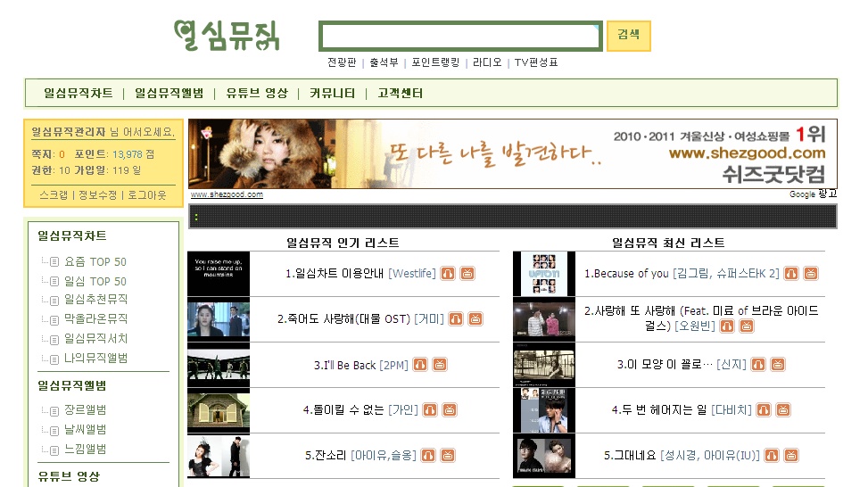The image size is (868, 487).
Task: Open the shezgood.com banner advertisement
Action: click(x=512, y=153)
